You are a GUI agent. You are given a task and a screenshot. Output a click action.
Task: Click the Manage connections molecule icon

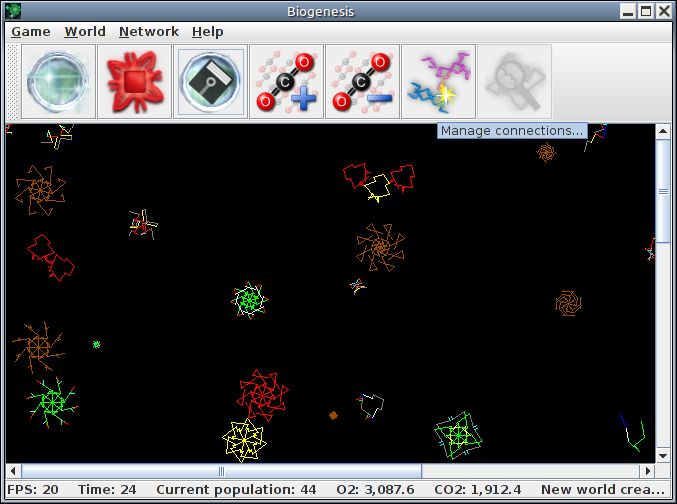[438, 81]
